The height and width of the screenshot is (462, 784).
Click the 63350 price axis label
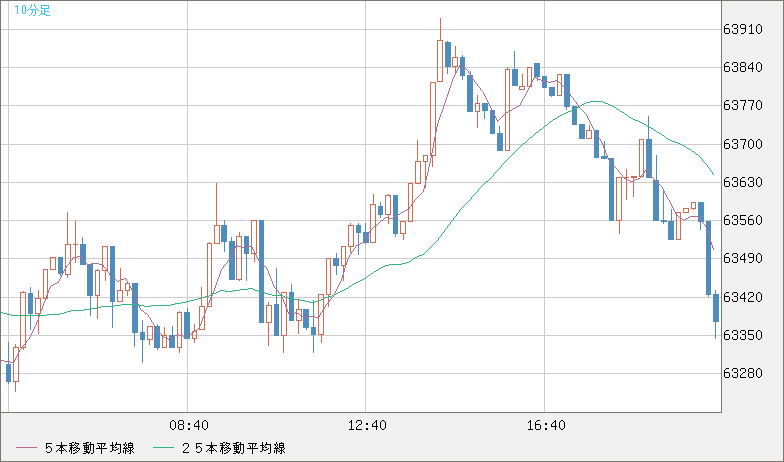click(743, 336)
